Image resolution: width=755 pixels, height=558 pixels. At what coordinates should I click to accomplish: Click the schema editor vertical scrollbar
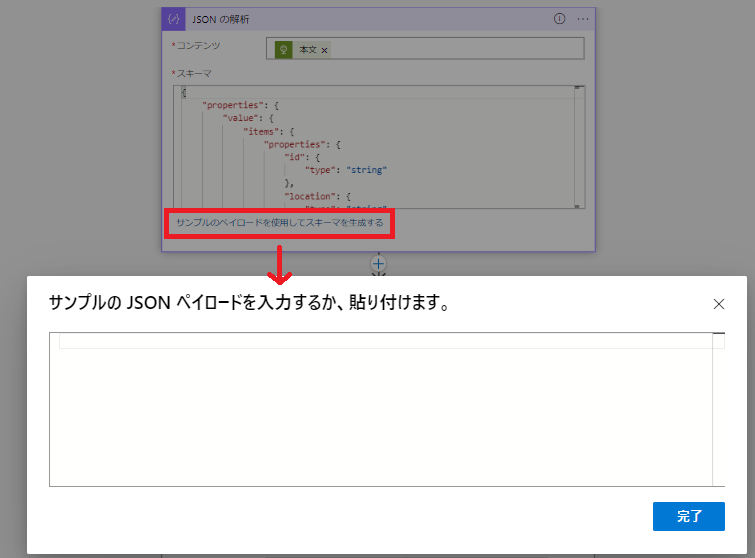pos(579,147)
